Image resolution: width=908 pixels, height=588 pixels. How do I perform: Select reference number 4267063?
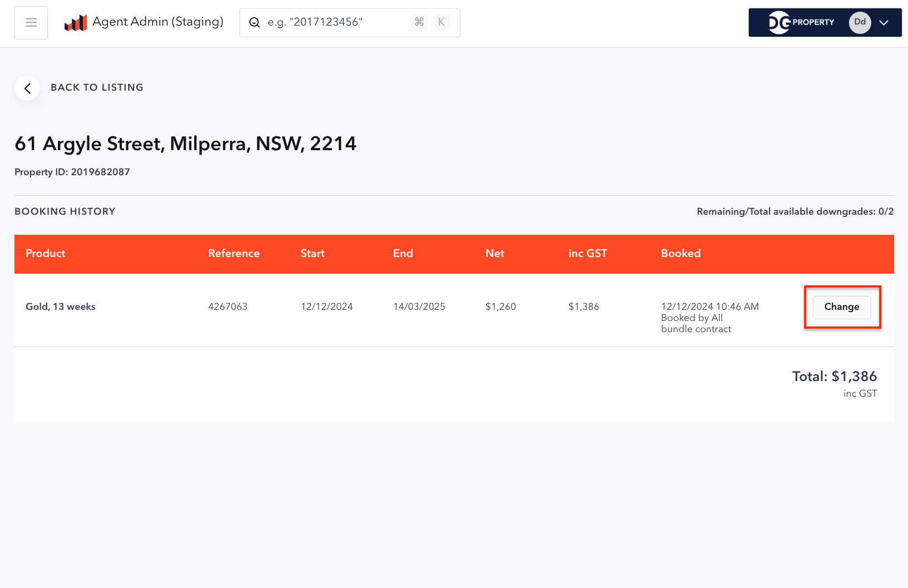228,307
